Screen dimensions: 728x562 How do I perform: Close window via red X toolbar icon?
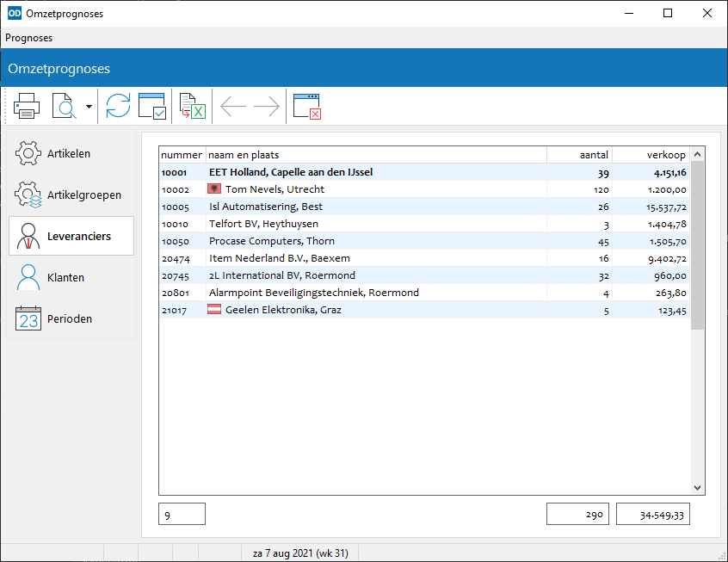(x=307, y=107)
